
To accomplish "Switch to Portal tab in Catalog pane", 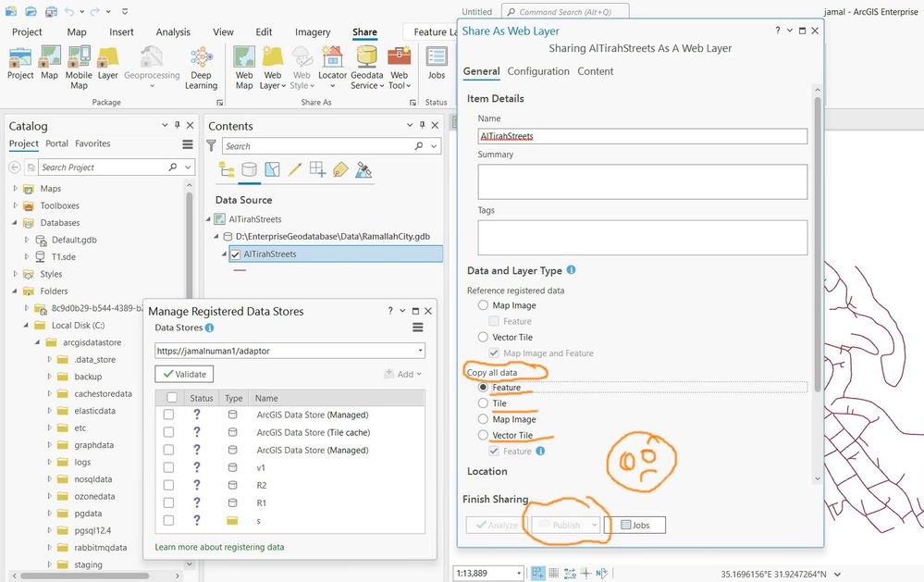I will (56, 143).
